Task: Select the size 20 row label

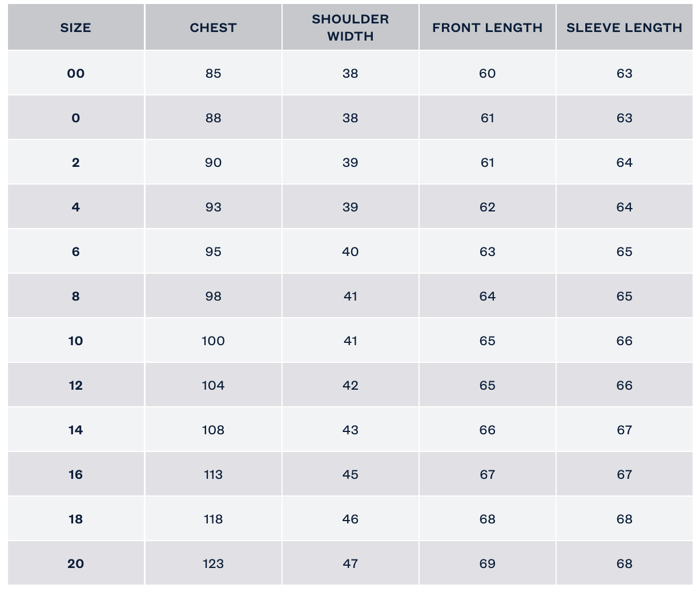Action: 75,563
